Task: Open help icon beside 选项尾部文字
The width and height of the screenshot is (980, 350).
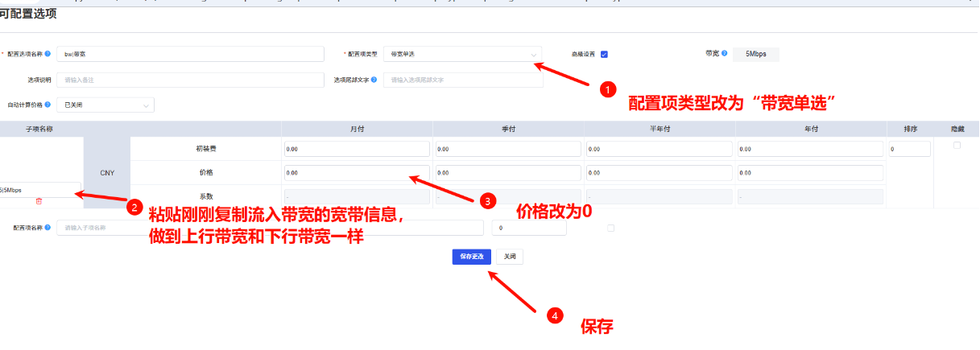Action: click(x=374, y=80)
